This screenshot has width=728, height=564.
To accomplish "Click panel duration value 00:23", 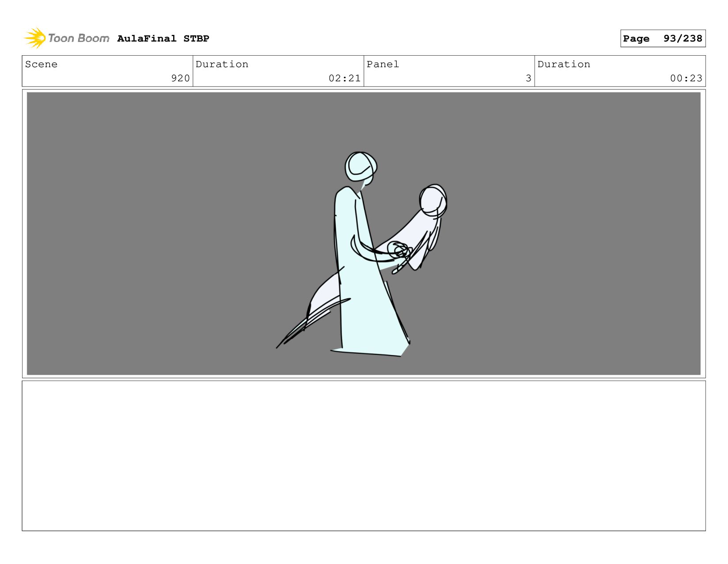I will pyautogui.click(x=686, y=78).
